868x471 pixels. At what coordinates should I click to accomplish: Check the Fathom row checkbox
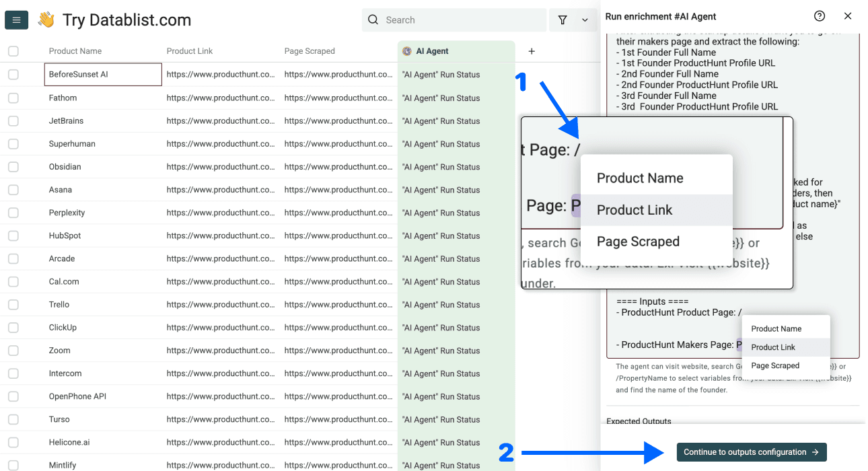point(12,98)
